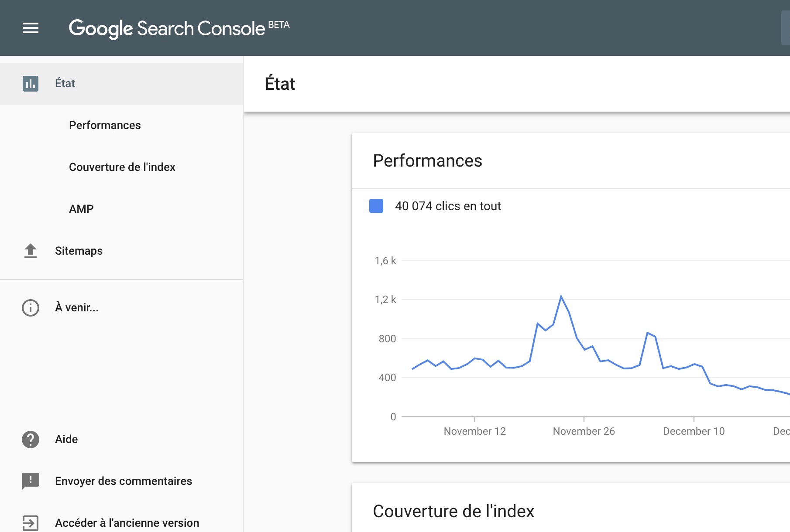
Task: Click the État bar chart icon
Action: 31,83
